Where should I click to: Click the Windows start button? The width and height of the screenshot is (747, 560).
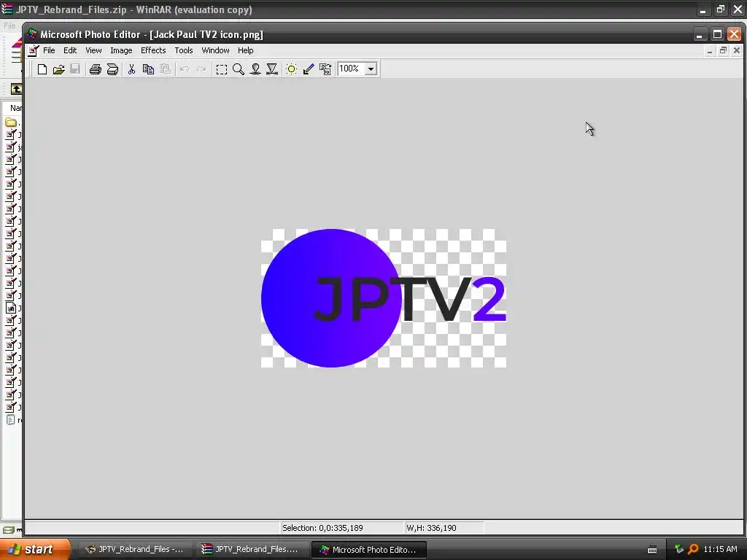[34, 550]
